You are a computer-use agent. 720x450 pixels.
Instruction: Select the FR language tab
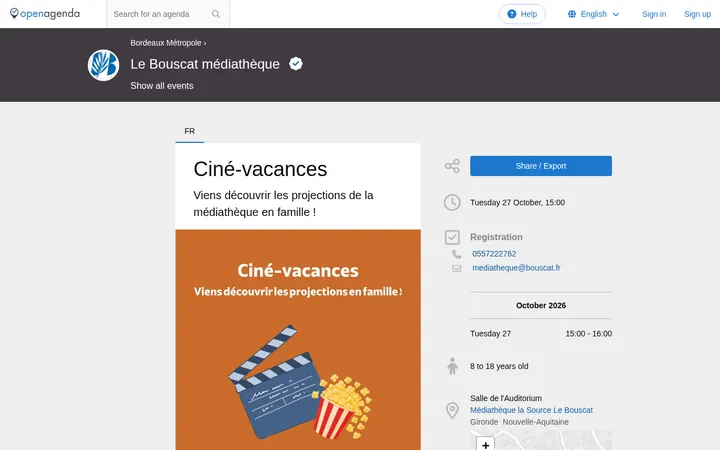click(x=190, y=131)
